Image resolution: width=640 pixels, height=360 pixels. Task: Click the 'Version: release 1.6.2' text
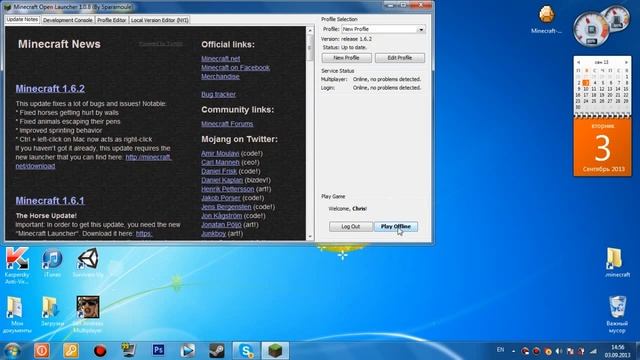(347, 39)
